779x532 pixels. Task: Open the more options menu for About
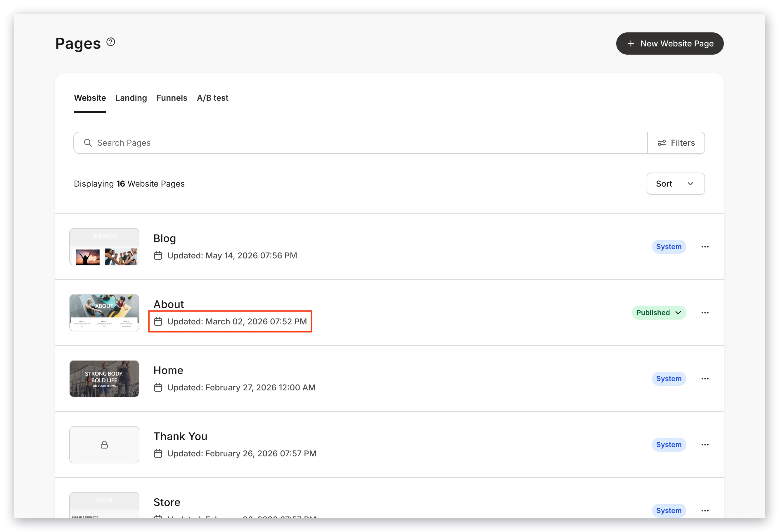point(705,312)
